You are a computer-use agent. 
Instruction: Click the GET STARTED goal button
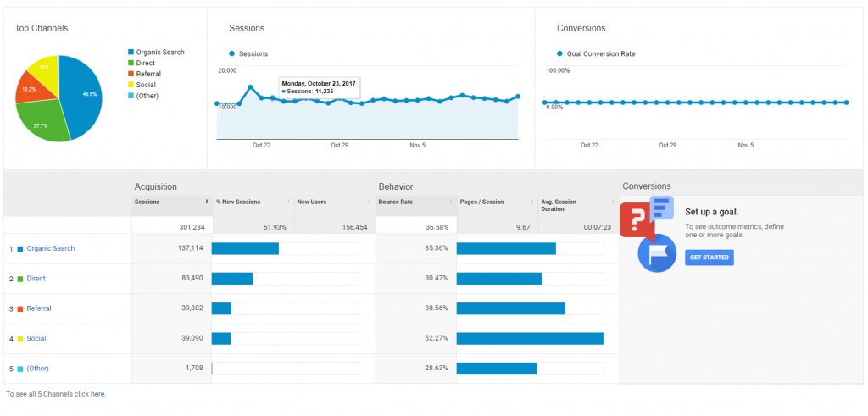pyautogui.click(x=709, y=258)
